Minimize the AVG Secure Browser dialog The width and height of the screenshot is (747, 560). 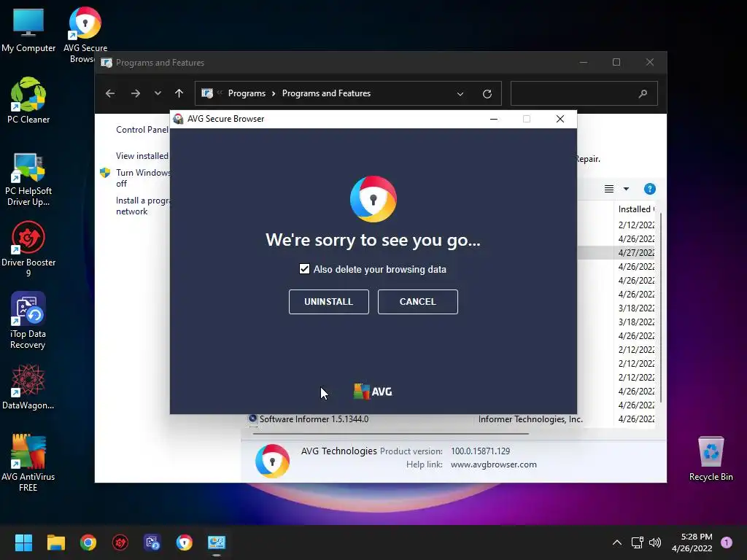tap(494, 119)
